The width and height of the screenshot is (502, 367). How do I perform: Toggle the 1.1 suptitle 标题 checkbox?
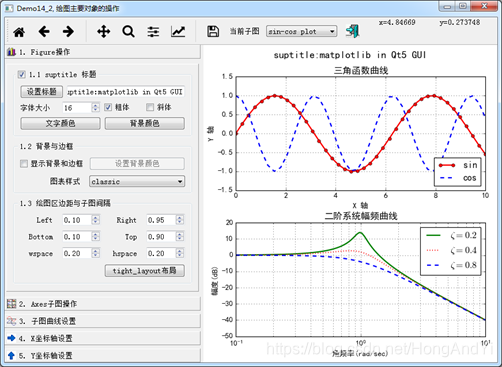22,74
